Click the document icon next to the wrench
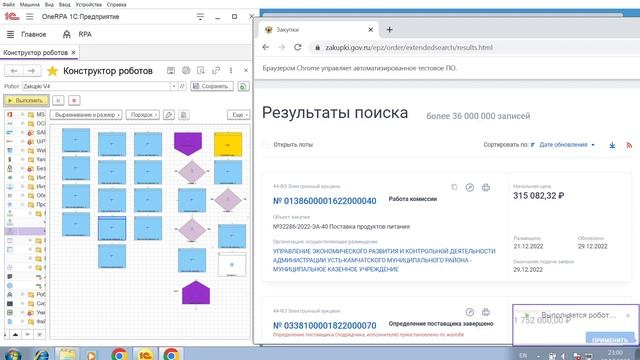Viewport: 640px width, 360px height. 184,115
